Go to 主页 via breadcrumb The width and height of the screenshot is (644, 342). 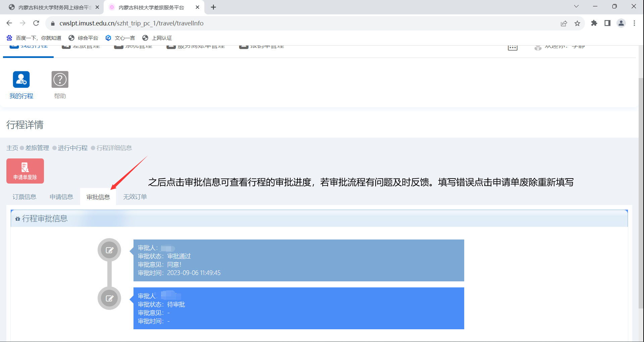[x=12, y=148]
